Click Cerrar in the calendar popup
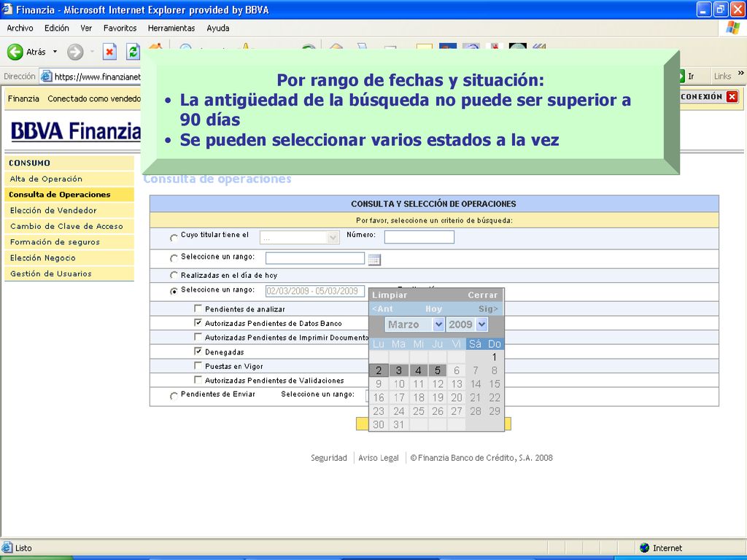 coord(483,295)
